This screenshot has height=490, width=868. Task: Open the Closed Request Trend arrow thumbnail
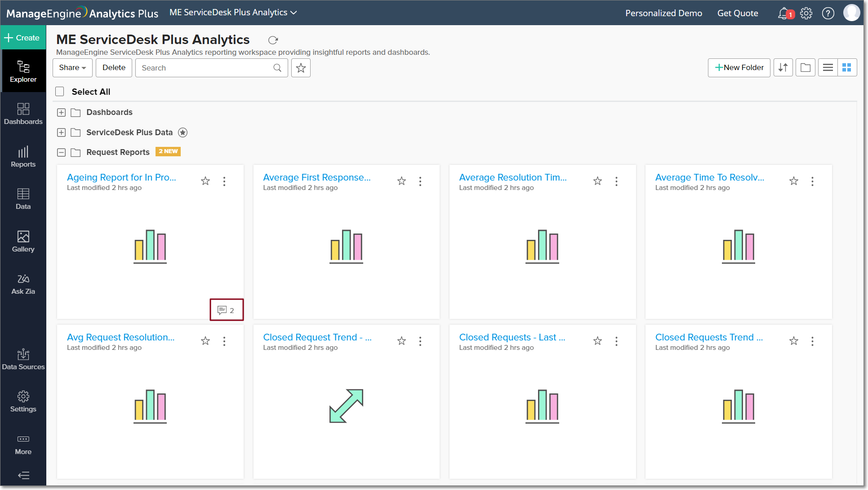click(346, 406)
